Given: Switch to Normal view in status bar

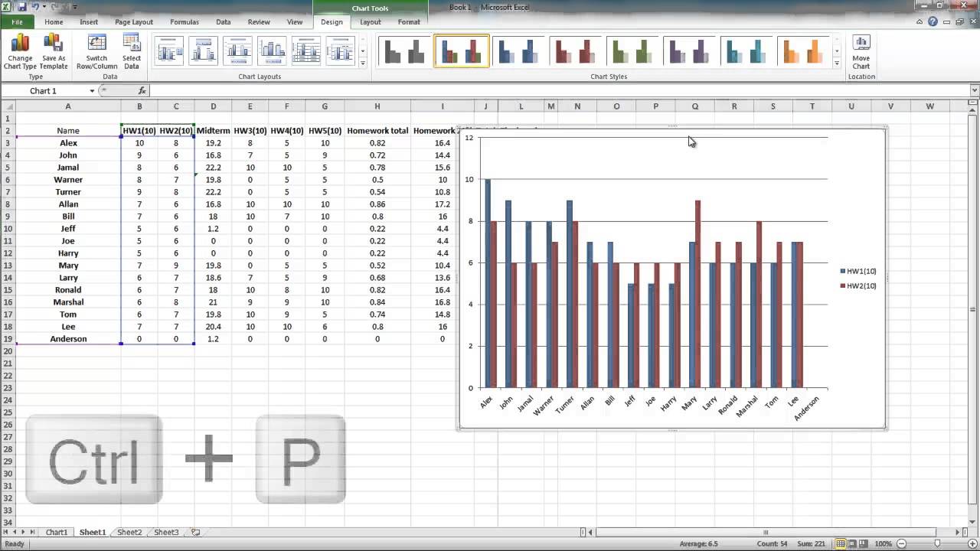Looking at the screenshot, I should pos(841,544).
